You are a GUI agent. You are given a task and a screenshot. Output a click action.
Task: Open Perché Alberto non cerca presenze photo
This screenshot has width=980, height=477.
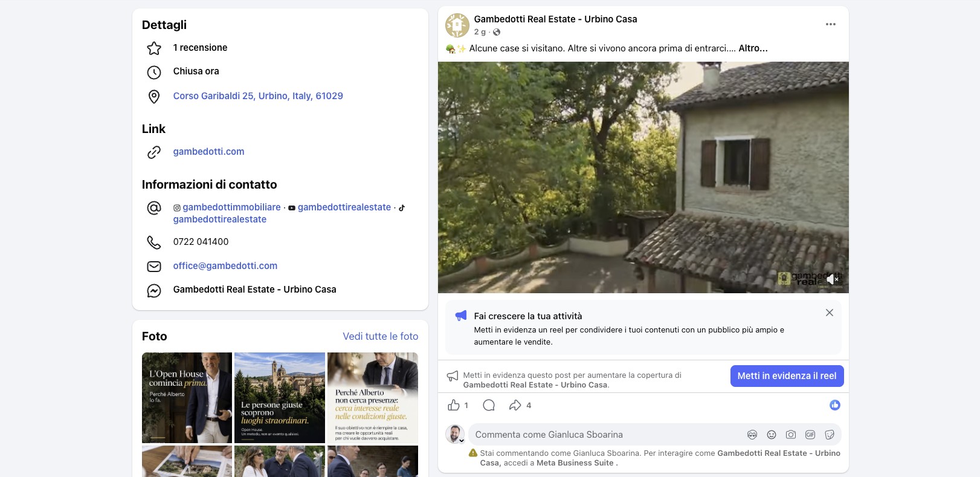point(373,398)
